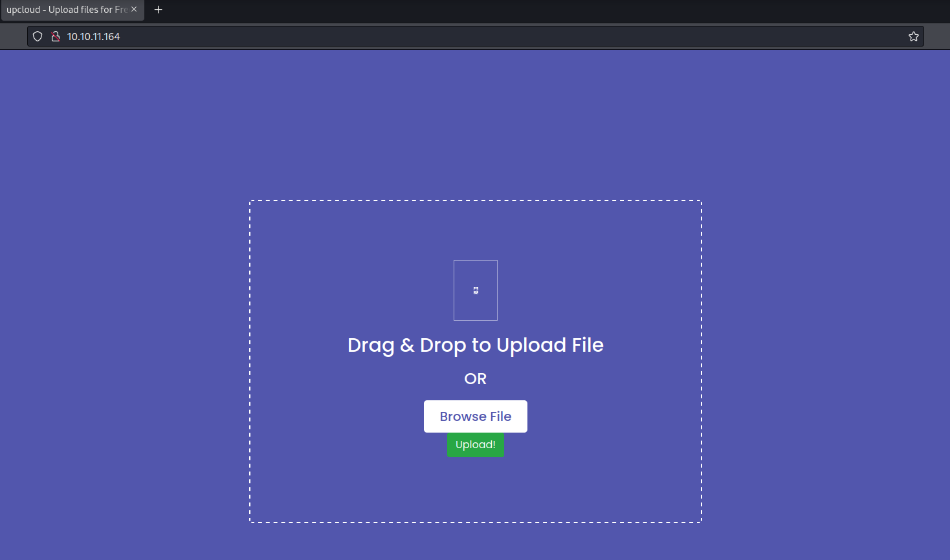Click blank address bar space left of the star
The height and width of the screenshot is (560, 950).
click(x=511, y=36)
